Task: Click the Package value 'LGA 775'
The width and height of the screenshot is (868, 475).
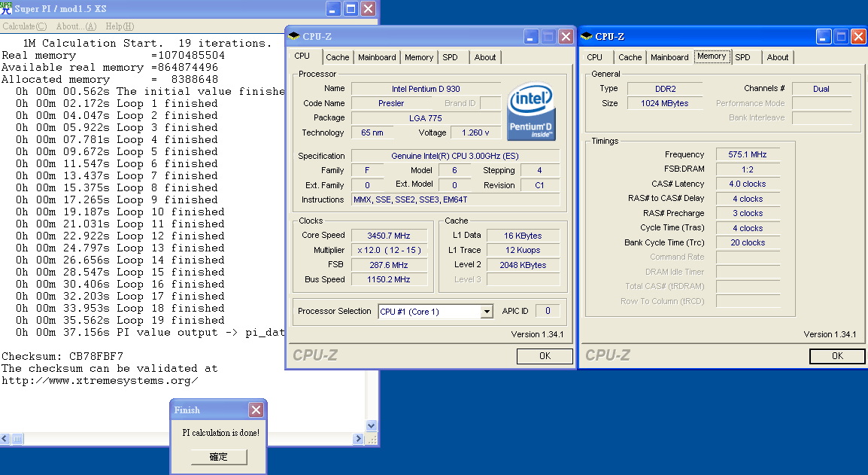Action: [x=426, y=118]
